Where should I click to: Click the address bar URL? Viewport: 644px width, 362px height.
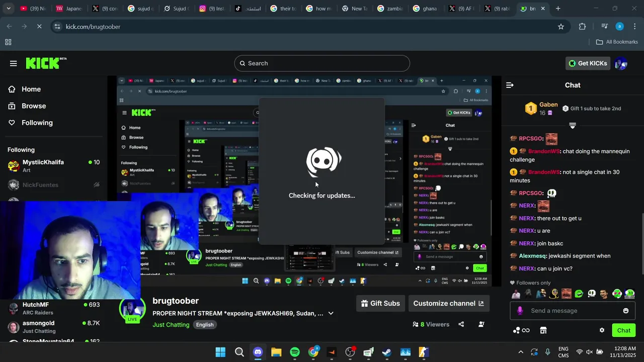click(x=93, y=27)
